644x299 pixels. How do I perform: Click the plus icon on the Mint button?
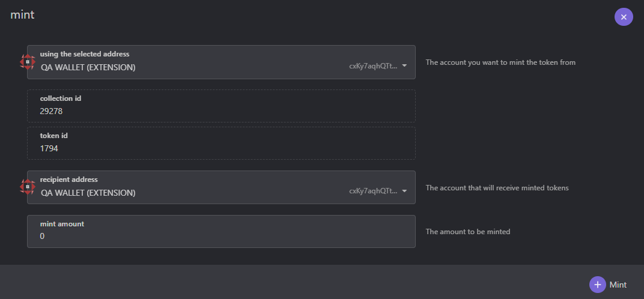(598, 285)
